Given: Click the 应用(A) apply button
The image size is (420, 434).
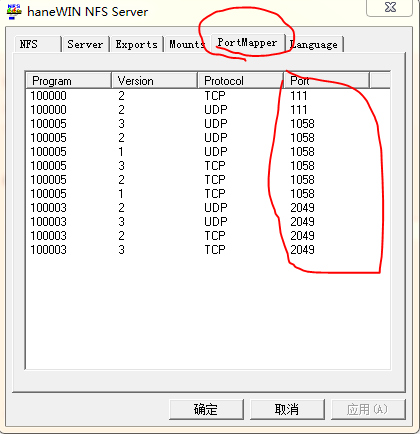Looking at the screenshot, I should [368, 409].
